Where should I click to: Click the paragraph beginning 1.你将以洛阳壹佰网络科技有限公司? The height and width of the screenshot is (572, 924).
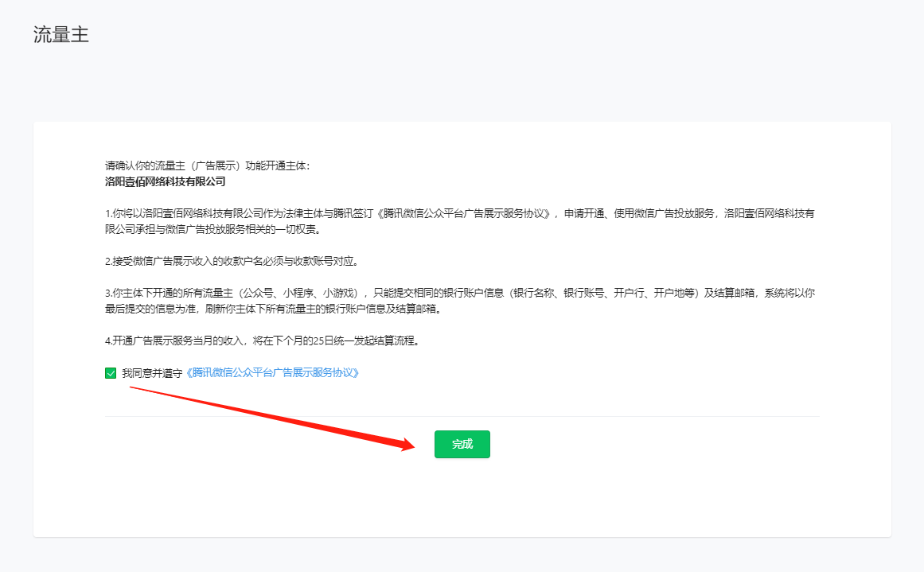(460, 221)
